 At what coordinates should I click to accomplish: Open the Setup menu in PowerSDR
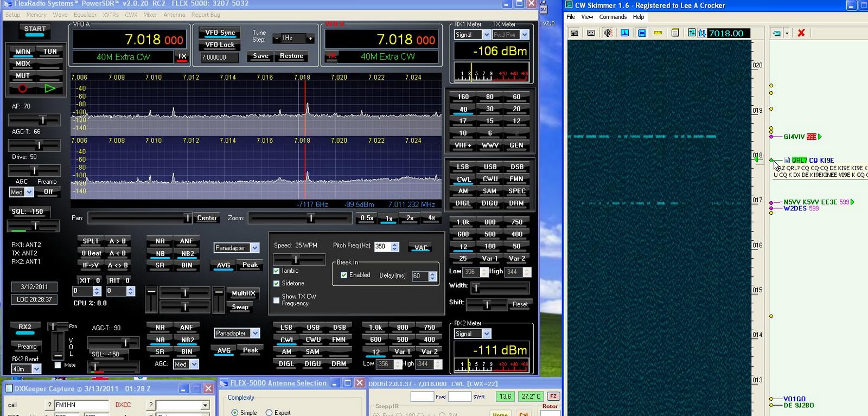[13, 15]
